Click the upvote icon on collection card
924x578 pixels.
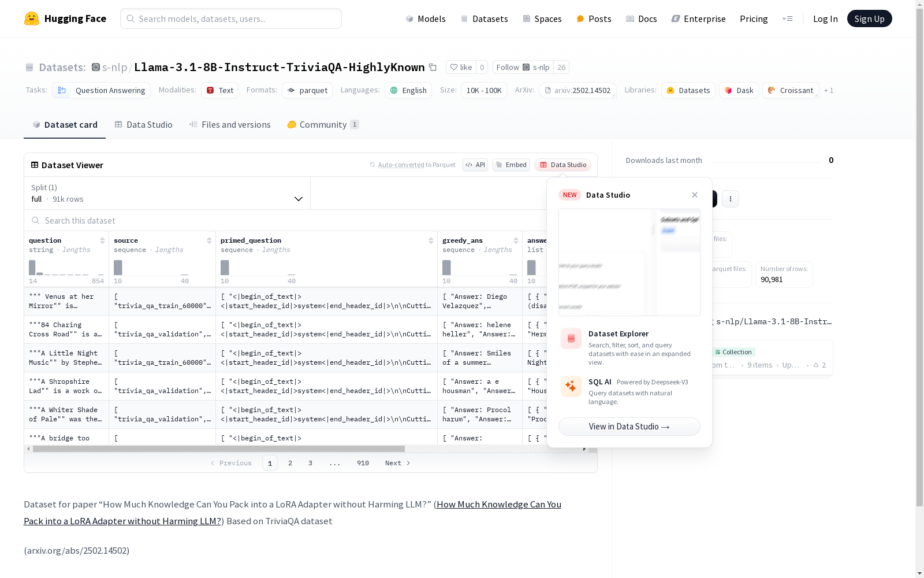click(816, 365)
